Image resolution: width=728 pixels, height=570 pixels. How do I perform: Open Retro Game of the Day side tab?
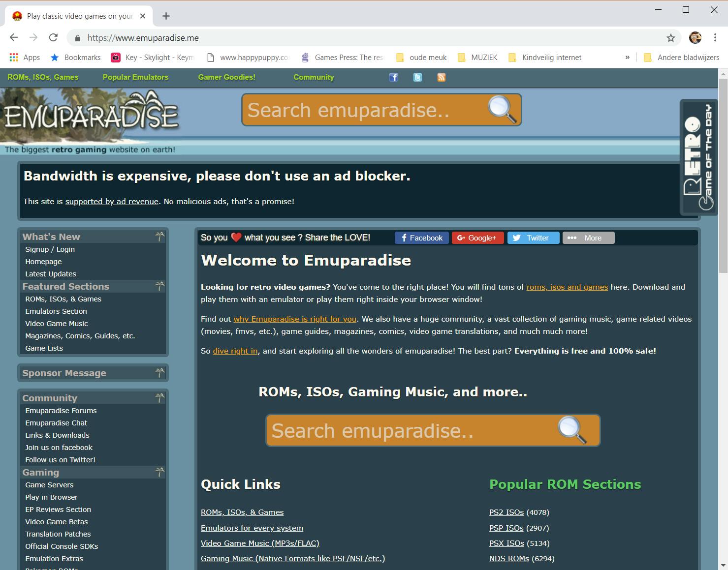pyautogui.click(x=699, y=157)
